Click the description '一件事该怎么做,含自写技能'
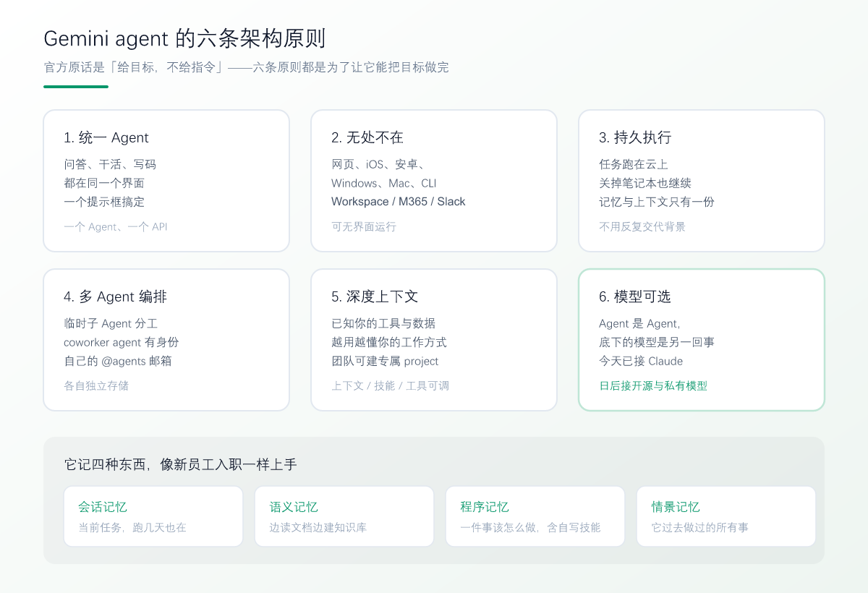The height and width of the screenshot is (593, 868). (530, 527)
